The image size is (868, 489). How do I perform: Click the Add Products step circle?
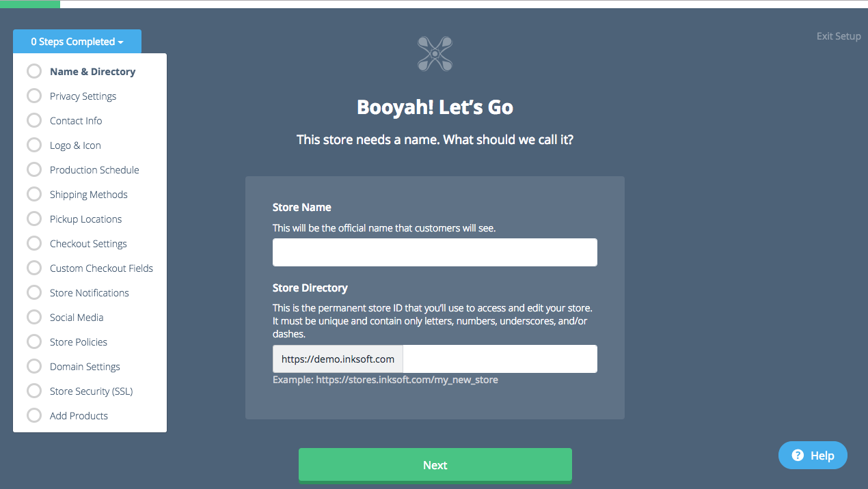click(34, 415)
